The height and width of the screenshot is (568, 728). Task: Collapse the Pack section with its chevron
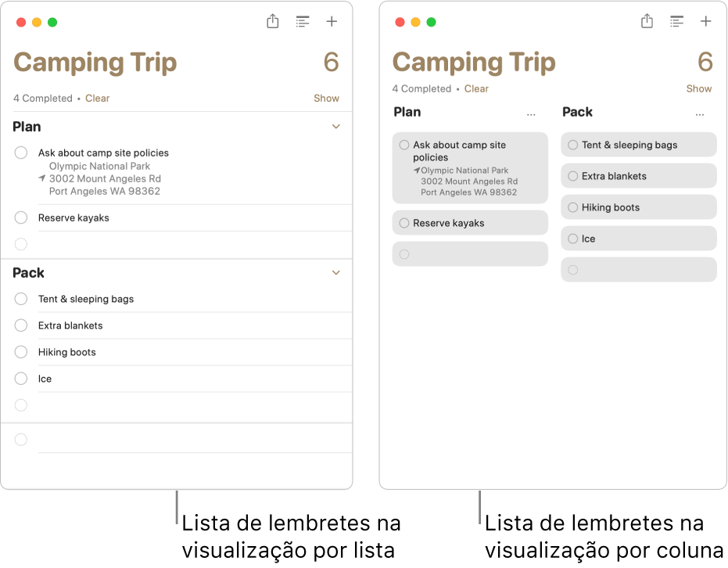coord(335,272)
